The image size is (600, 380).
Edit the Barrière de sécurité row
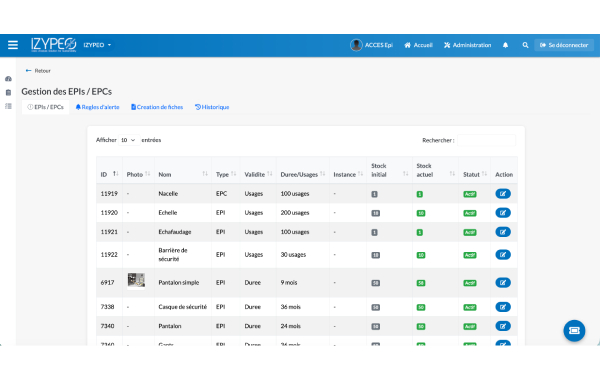pyautogui.click(x=503, y=254)
